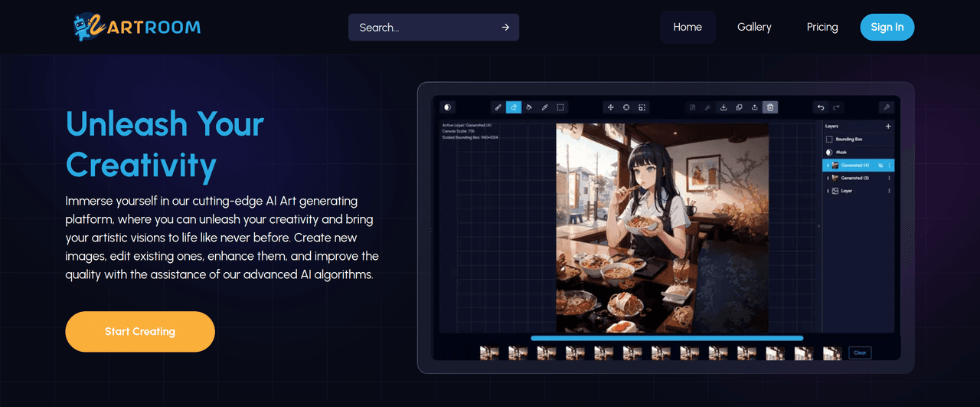Screen dimensions: 980x407
Task: Open the wrench settings icon
Action: [887, 107]
